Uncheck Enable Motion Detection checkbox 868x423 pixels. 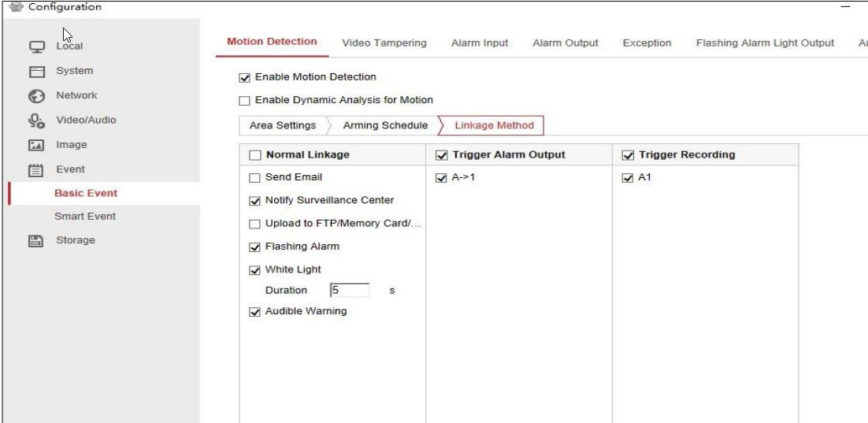pos(244,77)
